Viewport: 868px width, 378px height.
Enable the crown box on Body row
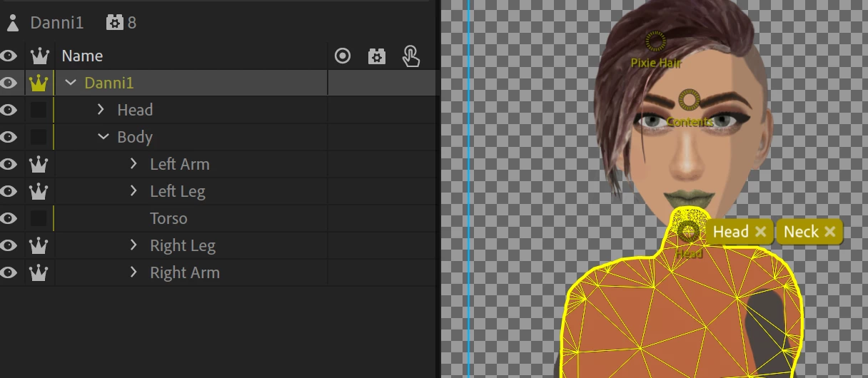(x=39, y=137)
